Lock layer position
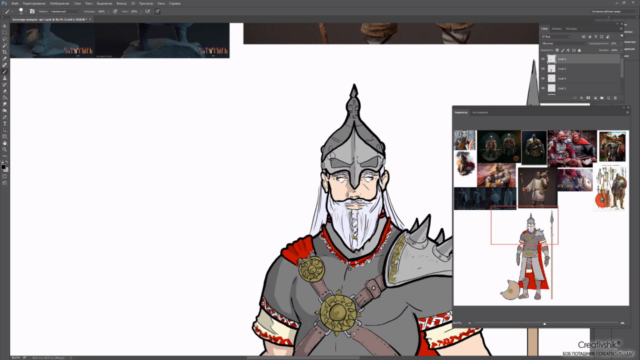This screenshot has height=360, width=640. [568, 50]
